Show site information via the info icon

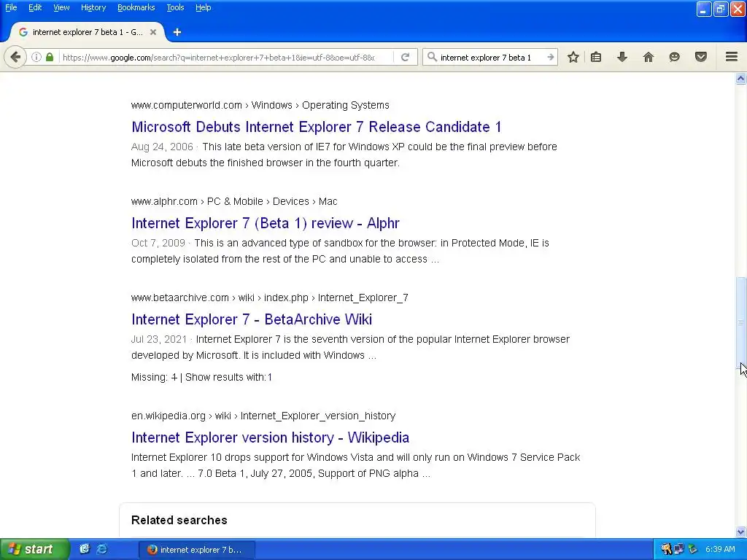36,57
